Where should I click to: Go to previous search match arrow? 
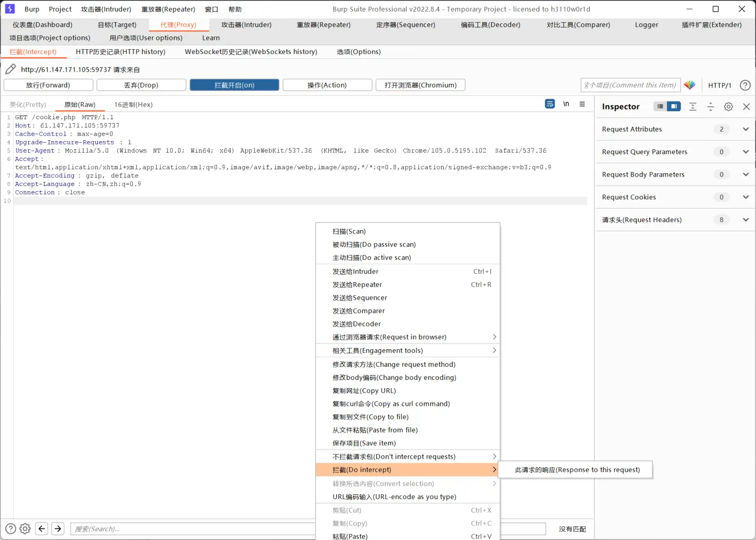click(42, 529)
